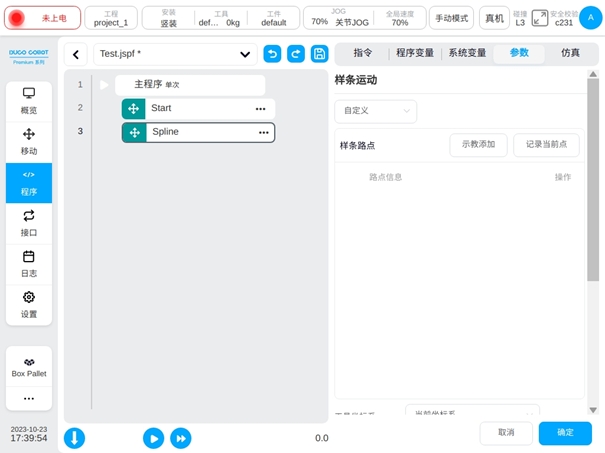Open the Box Pallet plugin
Screen dimensions: 605x453
[x=29, y=366]
